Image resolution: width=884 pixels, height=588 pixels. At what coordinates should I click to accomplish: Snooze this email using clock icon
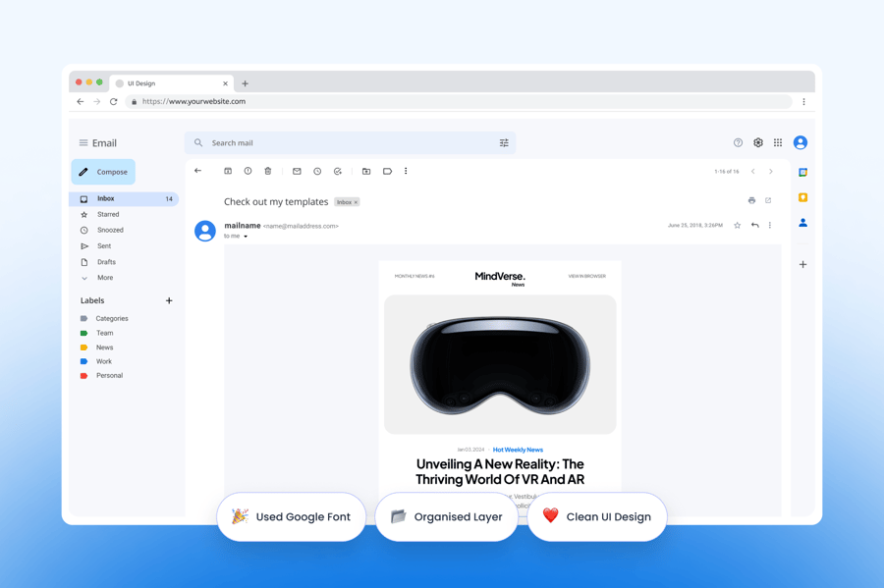(x=317, y=172)
